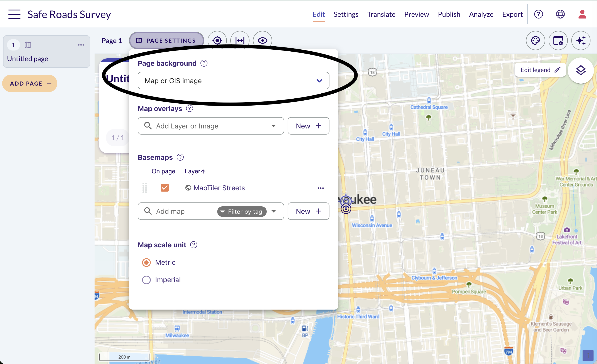
Task: Click the Edit legend button
Action: pyautogui.click(x=540, y=70)
